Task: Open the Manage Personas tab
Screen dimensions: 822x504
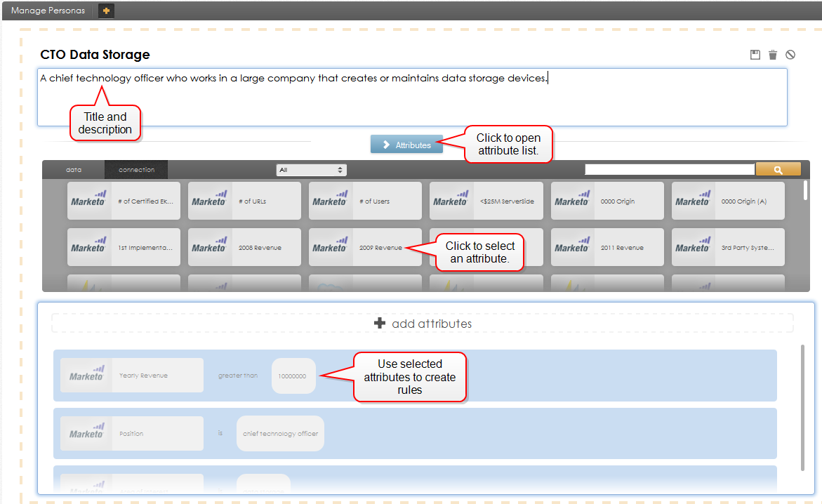Action: tap(48, 11)
